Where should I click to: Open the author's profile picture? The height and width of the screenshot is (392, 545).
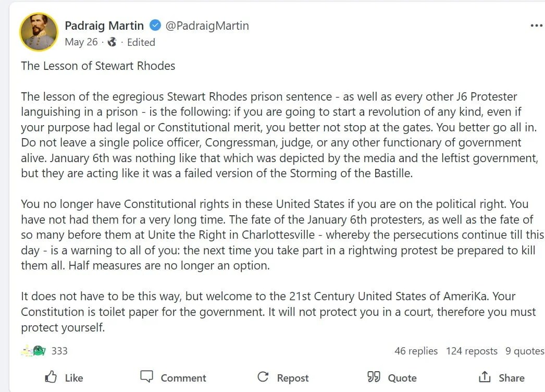[x=39, y=32]
